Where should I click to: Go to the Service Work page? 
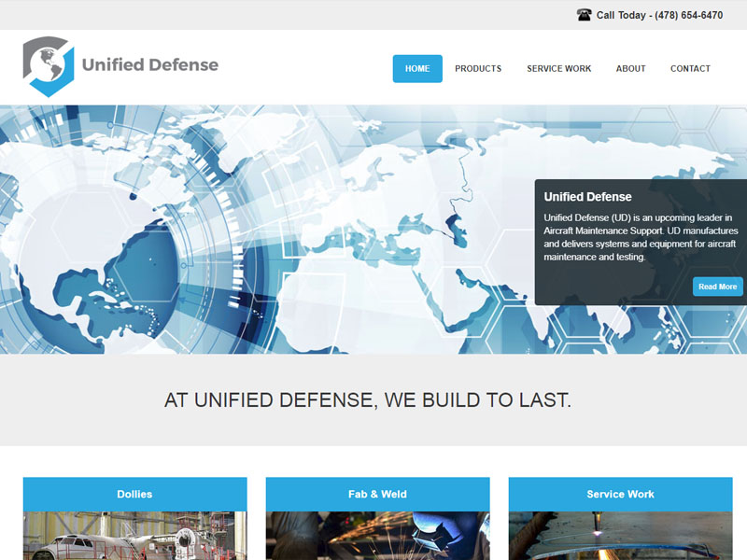click(x=558, y=68)
